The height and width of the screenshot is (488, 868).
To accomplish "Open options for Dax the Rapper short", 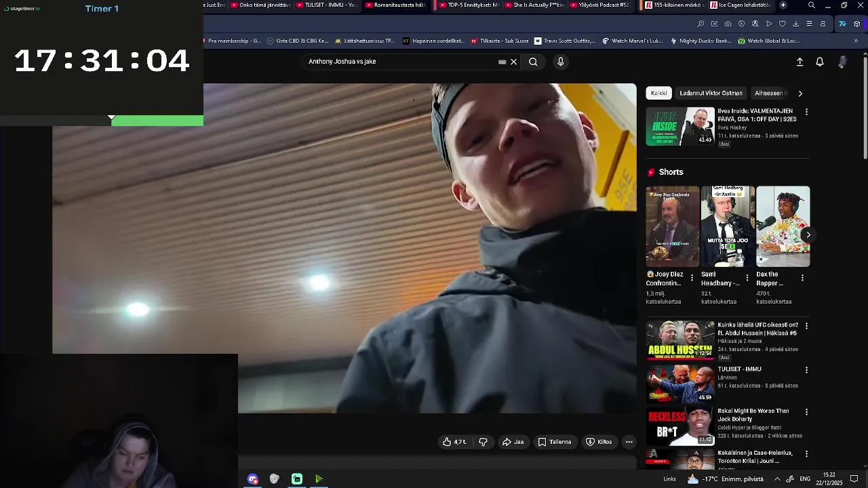I will (802, 278).
